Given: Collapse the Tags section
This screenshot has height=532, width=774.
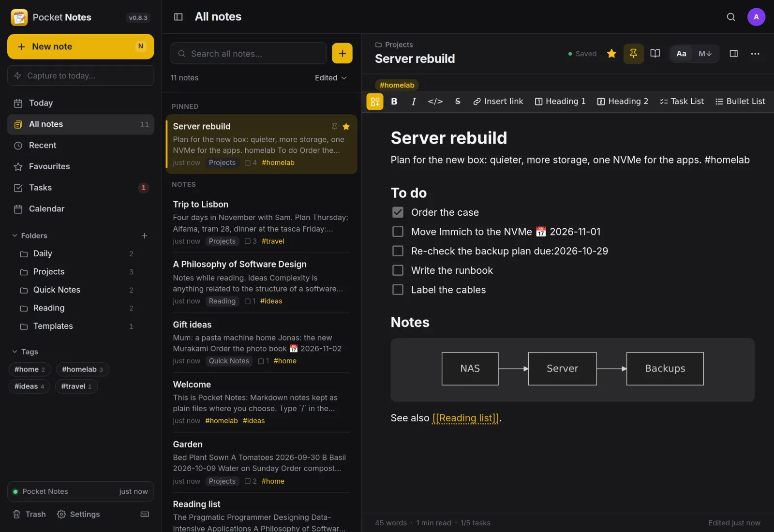Looking at the screenshot, I should [x=25, y=352].
